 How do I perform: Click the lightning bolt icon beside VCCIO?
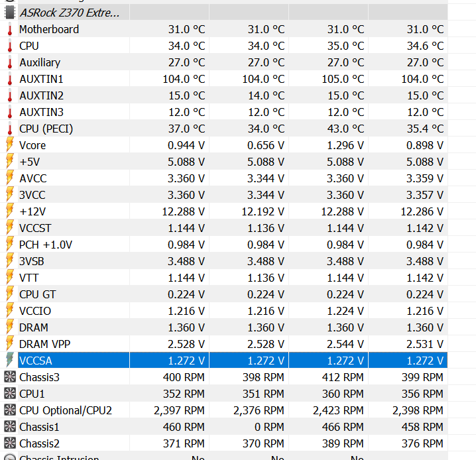pos(10,310)
